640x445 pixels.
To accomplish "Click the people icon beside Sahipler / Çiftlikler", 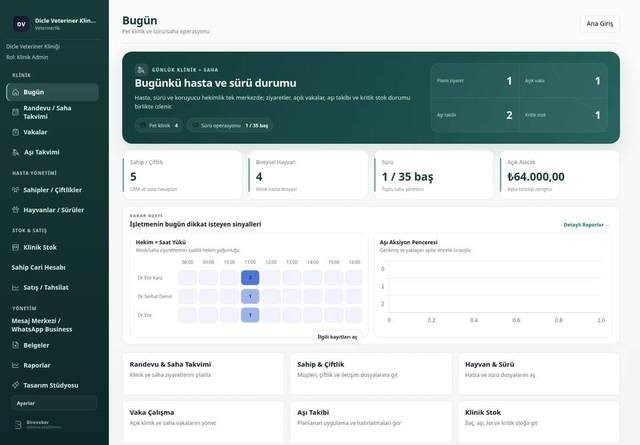I will (16, 190).
